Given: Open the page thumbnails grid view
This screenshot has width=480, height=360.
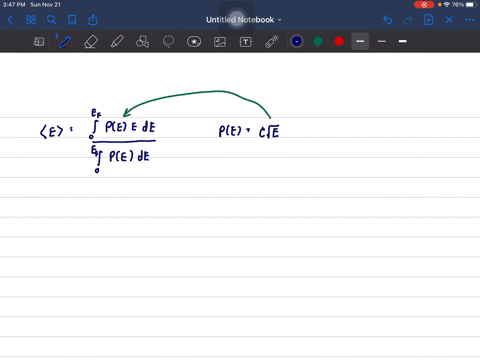Looking at the screenshot, I should 31,20.
